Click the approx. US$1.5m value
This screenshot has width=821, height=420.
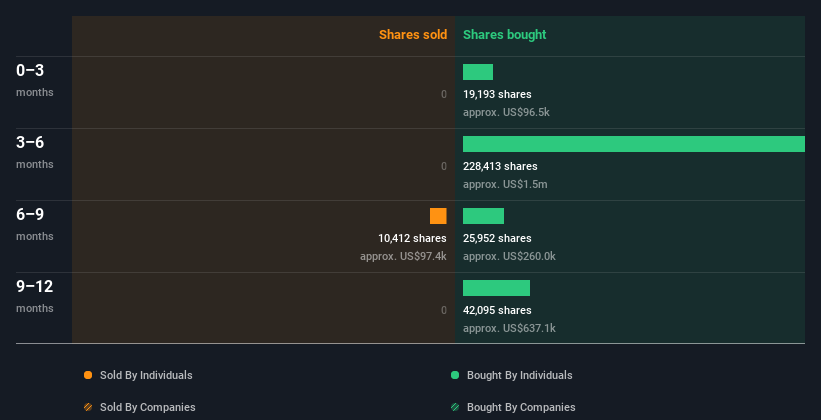pyautogui.click(x=505, y=184)
